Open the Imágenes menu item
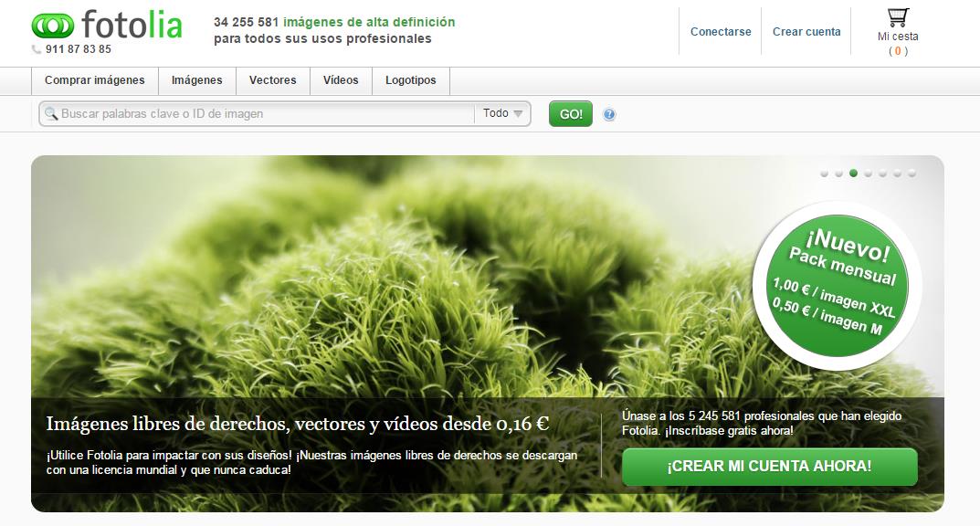This screenshot has width=980, height=526. point(197,80)
